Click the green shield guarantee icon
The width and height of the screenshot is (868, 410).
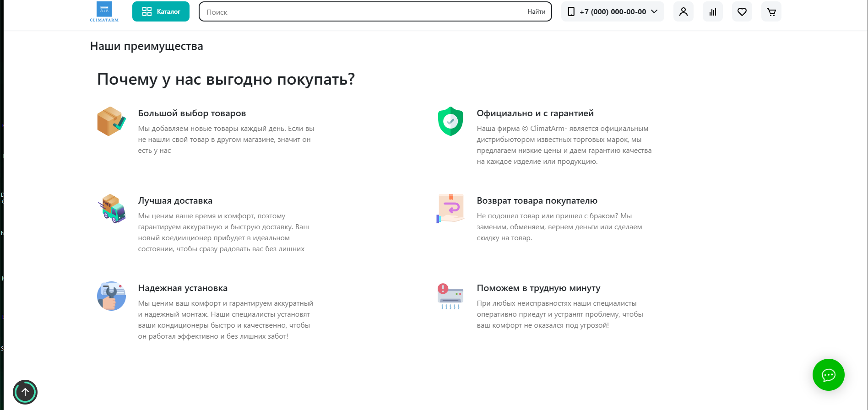point(450,121)
